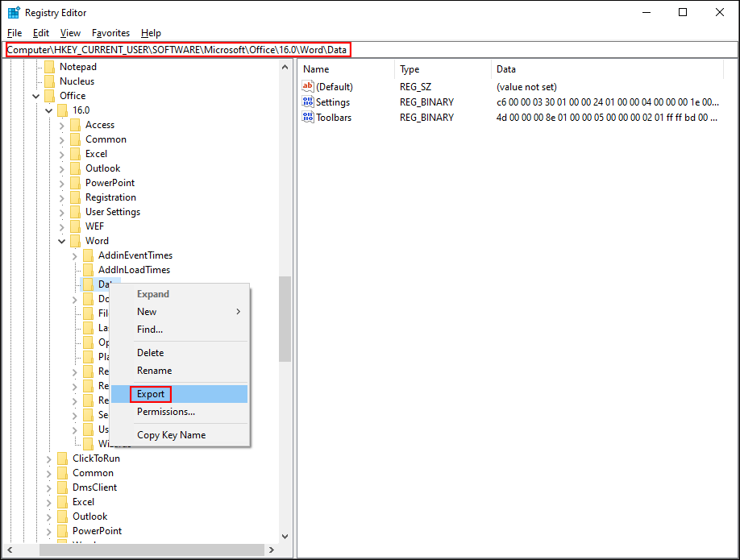Click the horizontal scroll right arrow
The width and height of the screenshot is (740, 560).
tap(272, 550)
